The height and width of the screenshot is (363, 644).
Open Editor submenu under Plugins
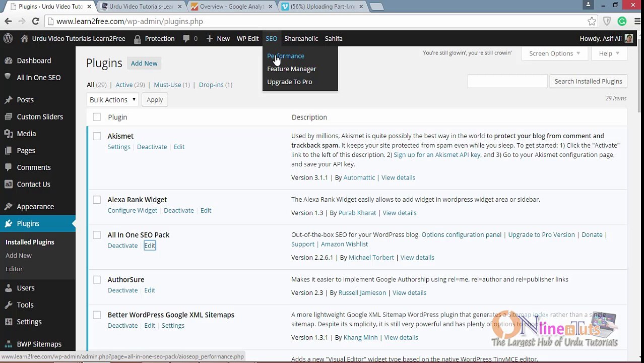pyautogui.click(x=14, y=269)
